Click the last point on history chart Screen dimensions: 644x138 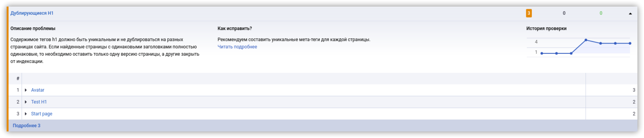pyautogui.click(x=630, y=43)
